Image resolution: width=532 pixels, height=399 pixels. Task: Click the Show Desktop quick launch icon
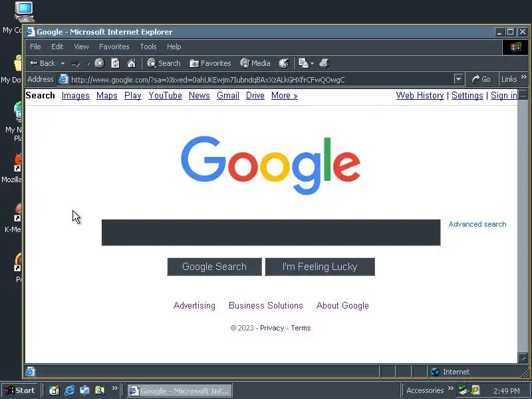pos(55,390)
